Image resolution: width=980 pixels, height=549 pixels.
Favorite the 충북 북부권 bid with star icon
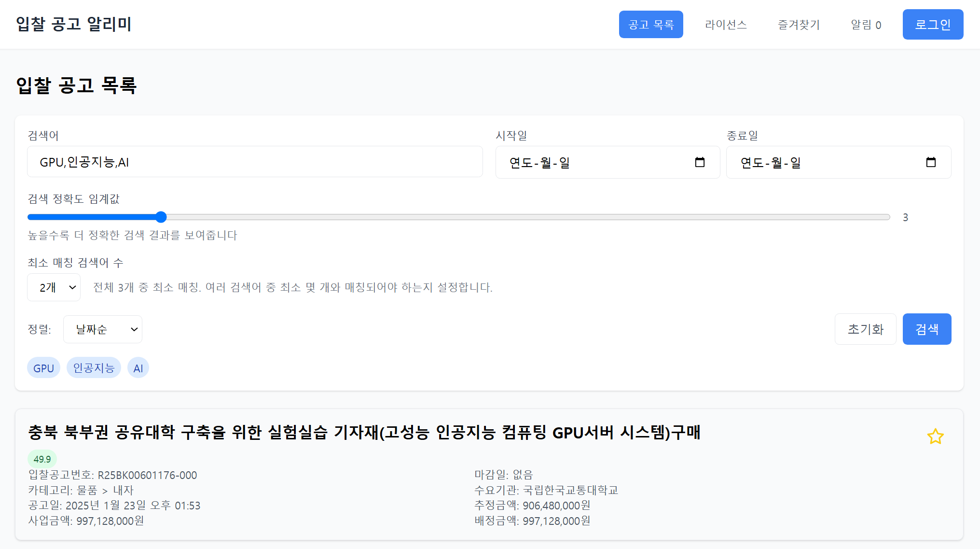pos(935,436)
